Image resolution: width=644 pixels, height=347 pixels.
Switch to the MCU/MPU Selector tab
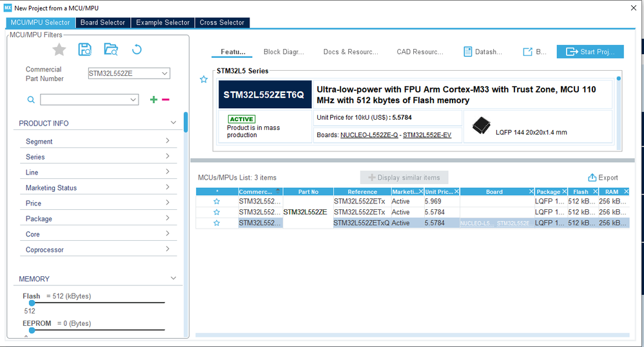point(40,23)
